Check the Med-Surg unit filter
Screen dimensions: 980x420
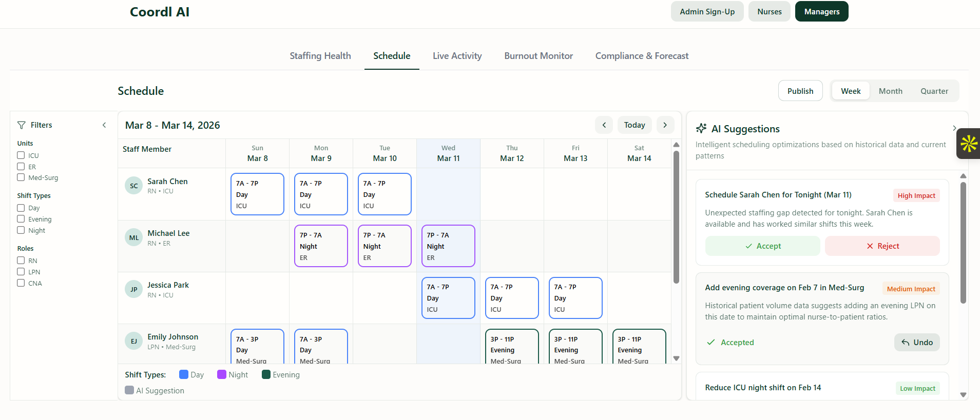click(21, 177)
